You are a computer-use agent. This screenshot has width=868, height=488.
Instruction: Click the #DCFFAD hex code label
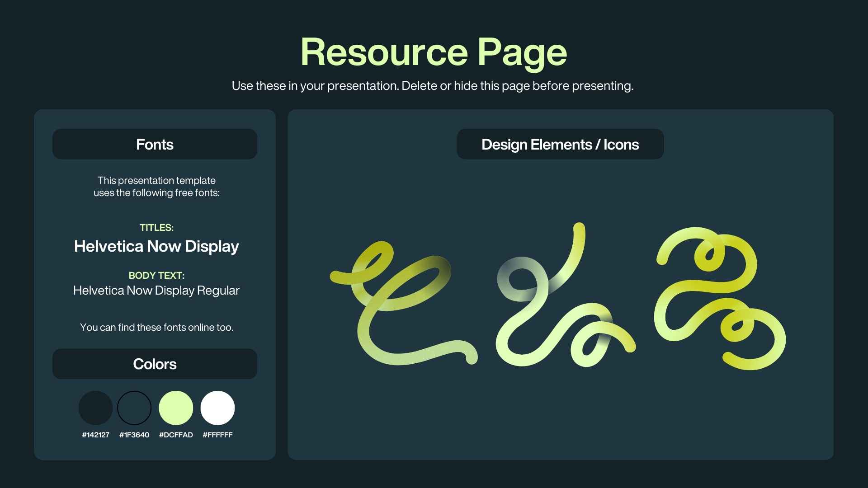[176, 435]
